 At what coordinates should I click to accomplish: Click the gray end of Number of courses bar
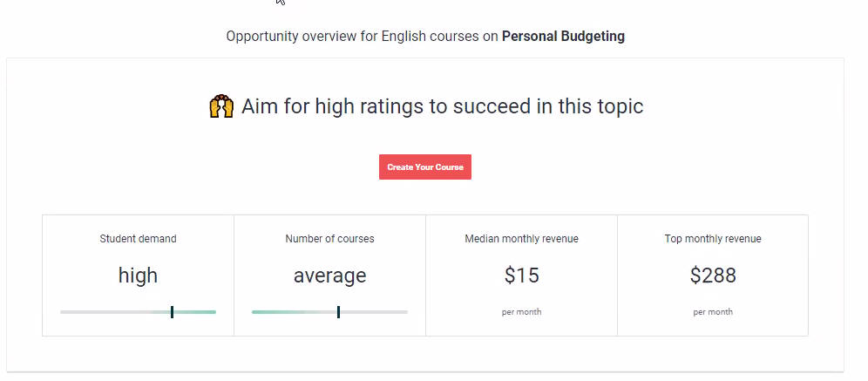point(374,312)
